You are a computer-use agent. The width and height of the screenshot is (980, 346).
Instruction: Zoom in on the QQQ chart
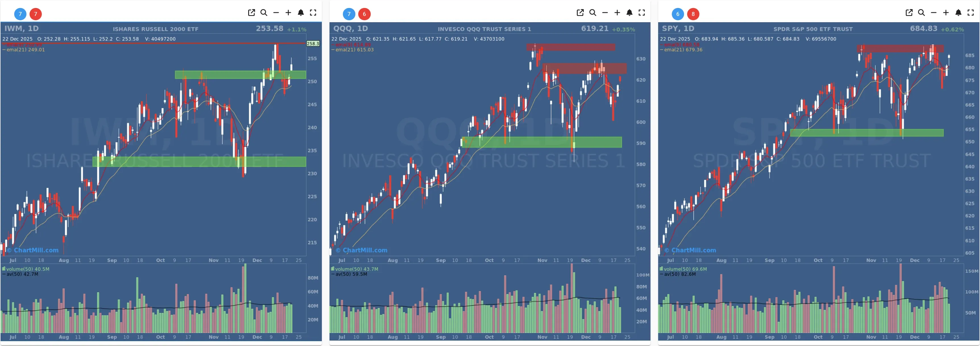(x=617, y=13)
